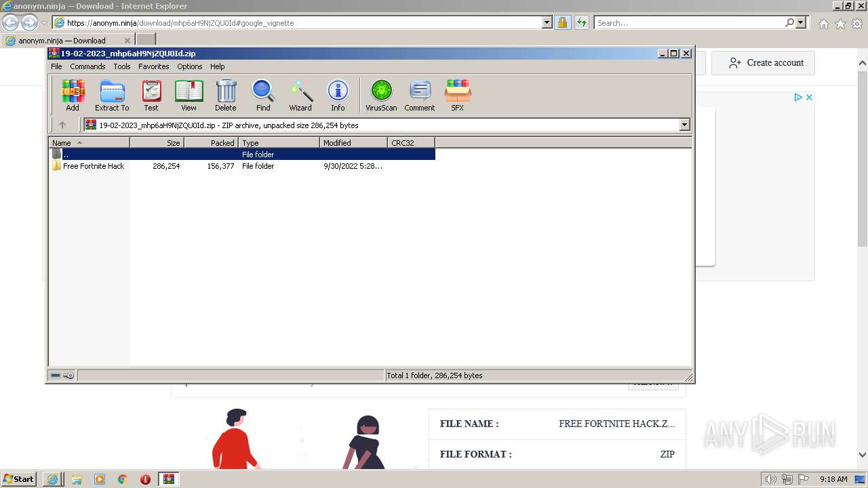Open Internet Explorer Tools gear
Viewport: 868px width, 488px height.
pyautogui.click(x=856, y=24)
